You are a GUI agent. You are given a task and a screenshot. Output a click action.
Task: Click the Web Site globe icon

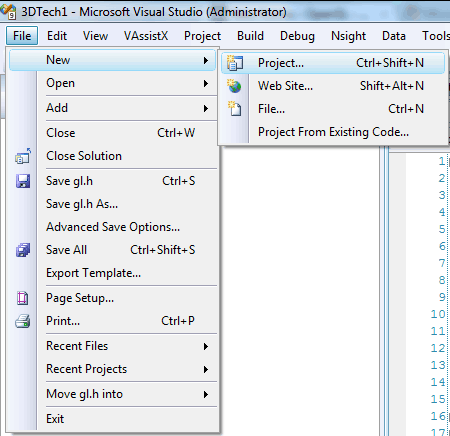click(235, 86)
